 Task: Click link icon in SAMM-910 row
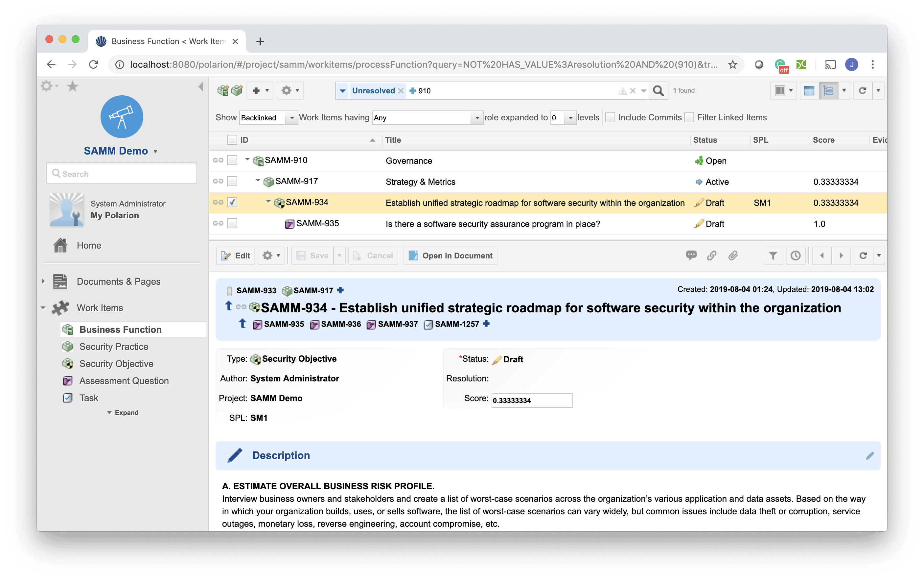point(218,160)
